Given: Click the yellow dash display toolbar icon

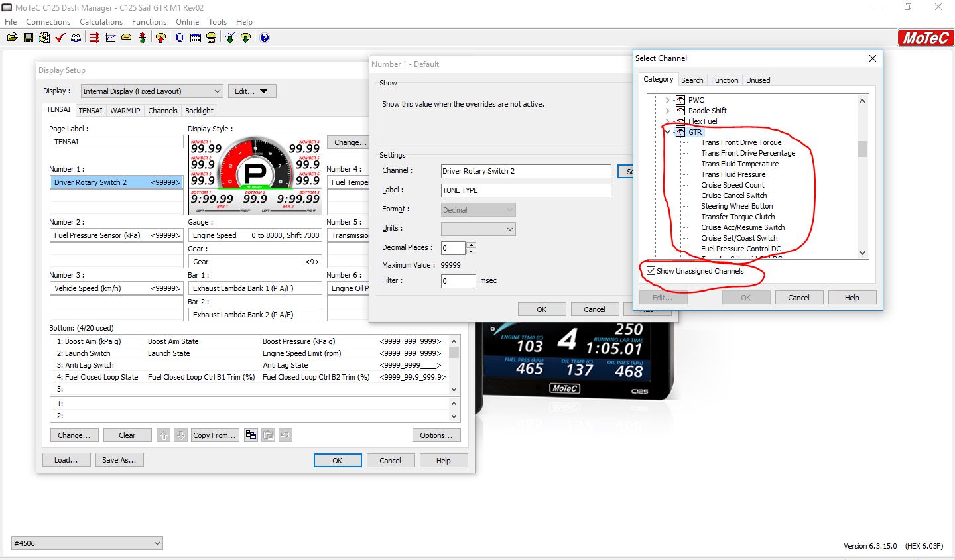Looking at the screenshot, I should tap(126, 38).
